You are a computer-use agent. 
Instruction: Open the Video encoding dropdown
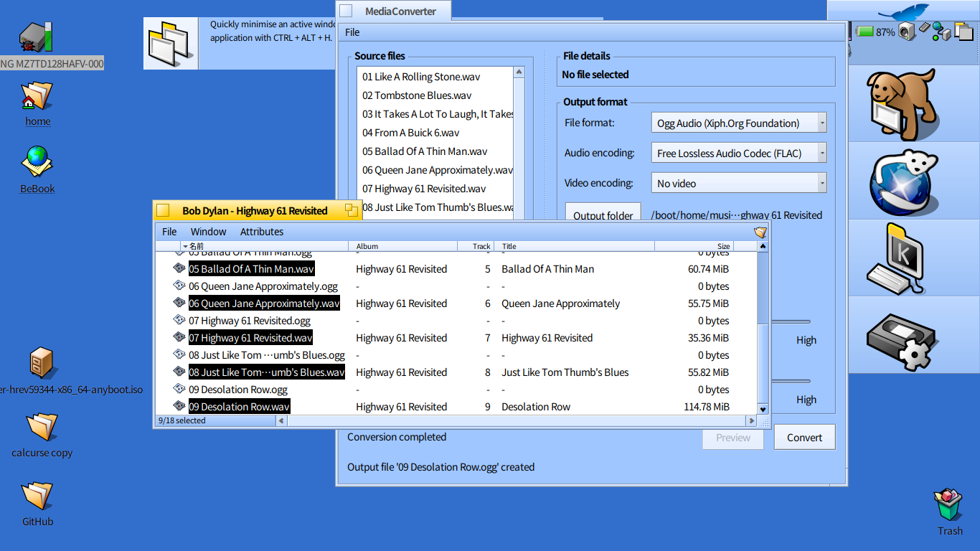[738, 184]
